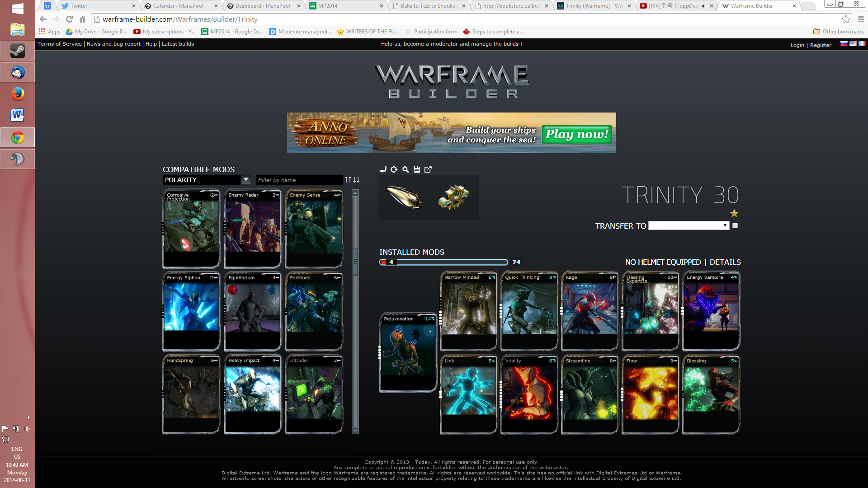Click the mods list scroll down arrow

click(355, 431)
